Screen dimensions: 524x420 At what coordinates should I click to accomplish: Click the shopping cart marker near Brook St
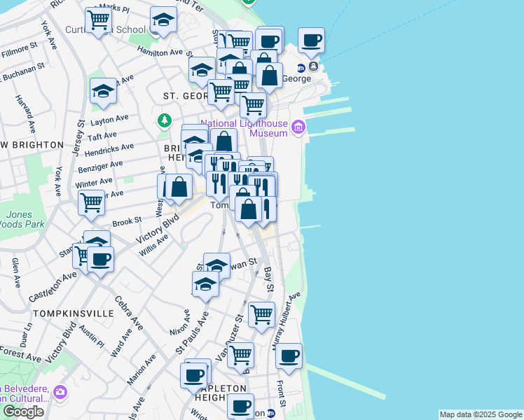coord(91,204)
